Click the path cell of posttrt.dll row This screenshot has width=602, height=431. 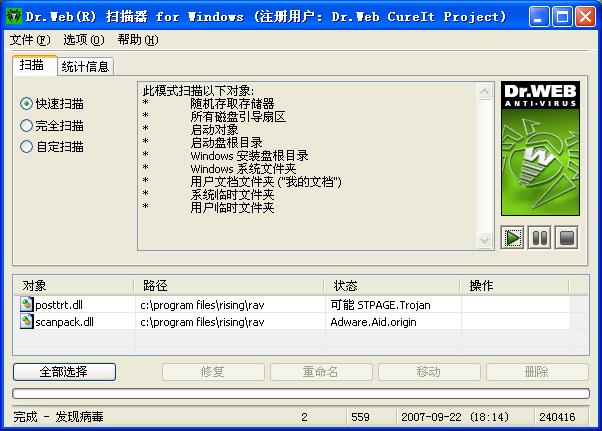(x=230, y=305)
